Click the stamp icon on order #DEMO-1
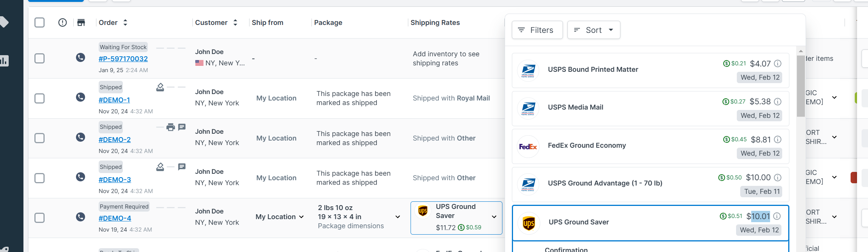Viewport: 868px width, 252px height. tap(160, 87)
